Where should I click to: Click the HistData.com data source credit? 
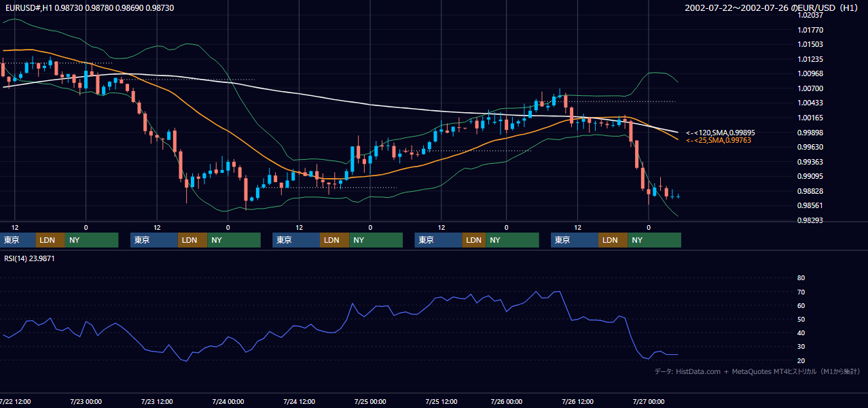click(x=757, y=371)
